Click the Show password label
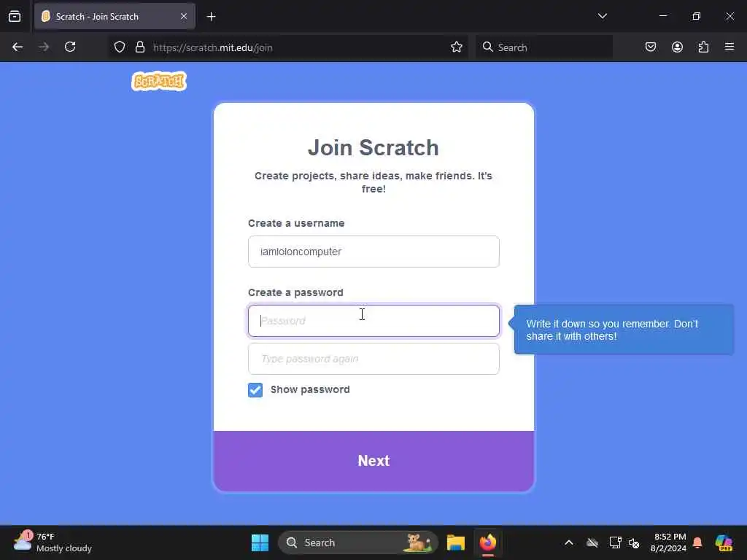Image resolution: width=747 pixels, height=560 pixels. click(x=310, y=389)
